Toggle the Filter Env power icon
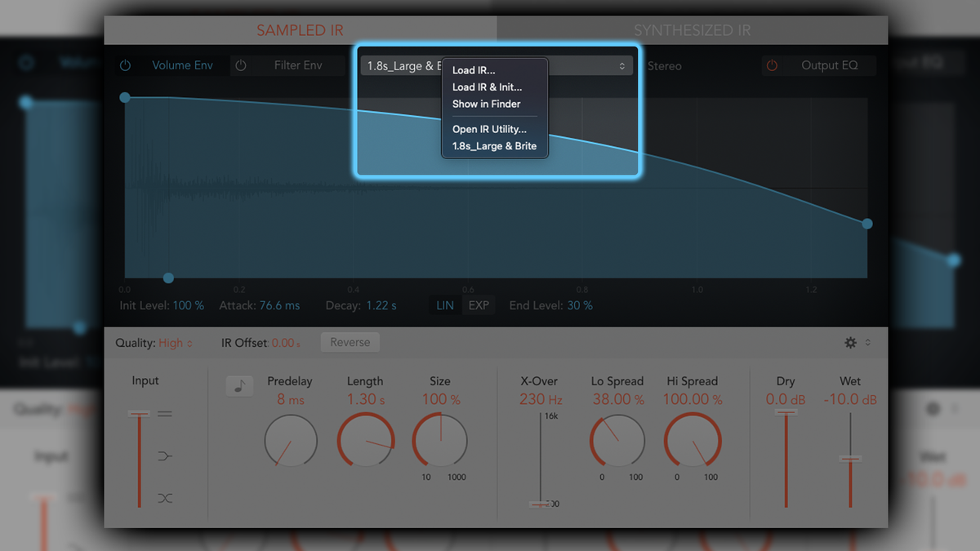The image size is (980, 551). point(241,65)
